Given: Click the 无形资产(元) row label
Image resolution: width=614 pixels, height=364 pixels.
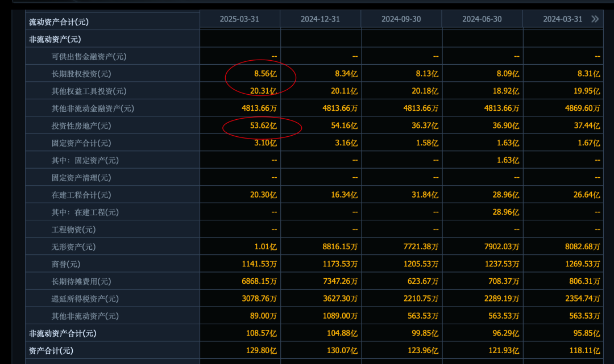Looking at the screenshot, I should point(73,246).
